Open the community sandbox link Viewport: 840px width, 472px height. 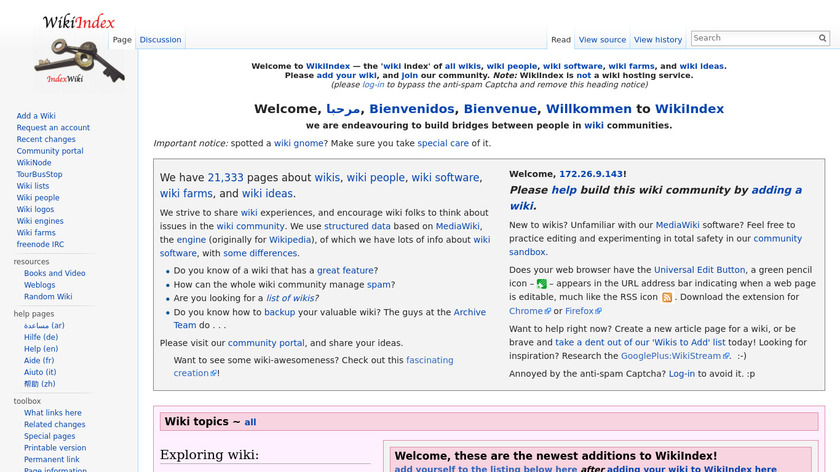coord(777,238)
